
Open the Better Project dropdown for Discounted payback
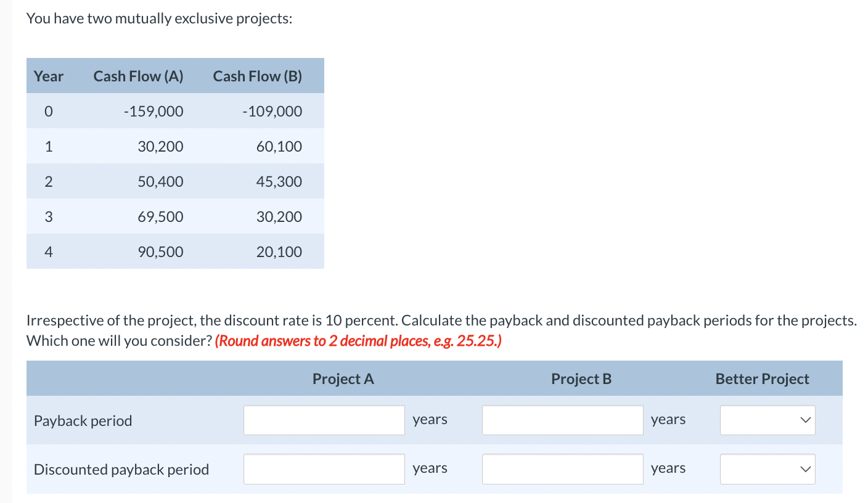pos(768,468)
